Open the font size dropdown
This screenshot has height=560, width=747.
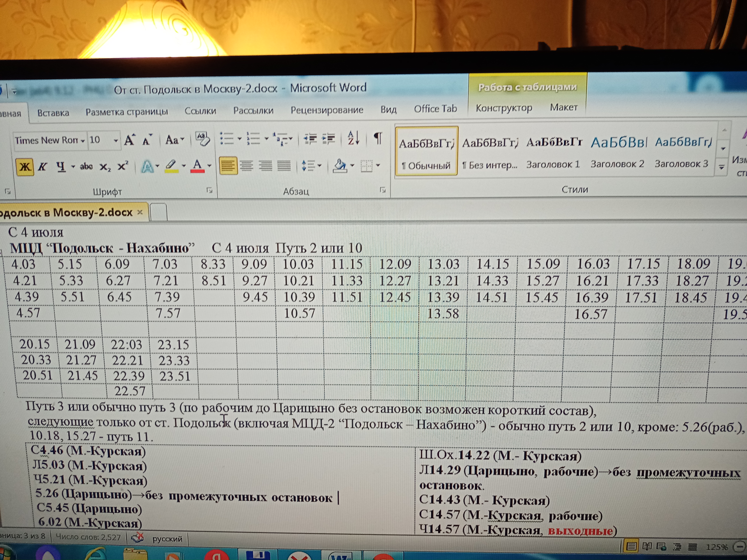[x=115, y=140]
